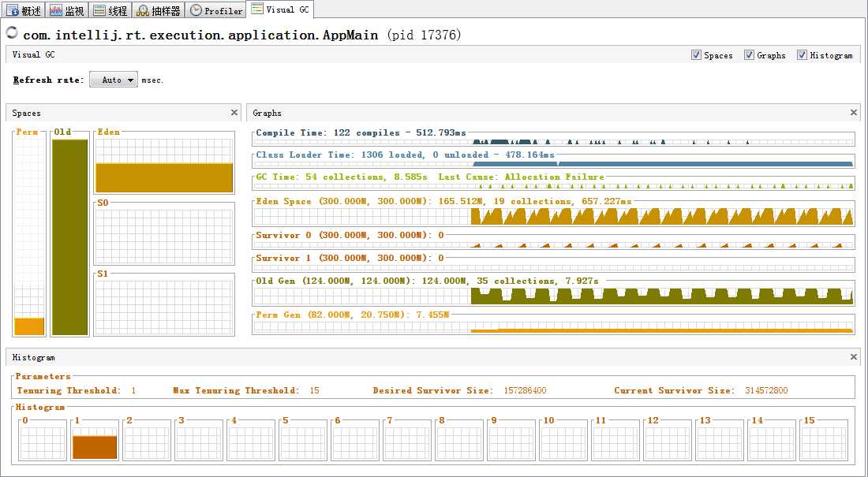Open the 监视 tab
Viewport: 868px width, 477px height.
point(65,10)
